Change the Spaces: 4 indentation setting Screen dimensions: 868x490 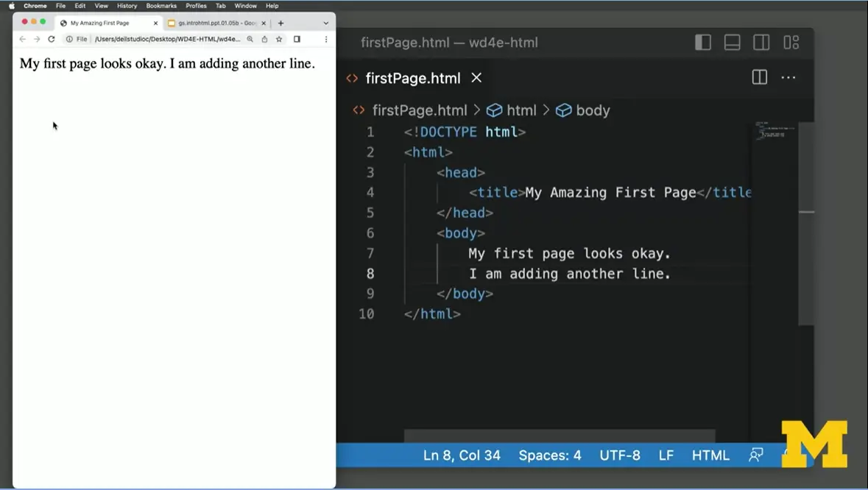point(549,455)
